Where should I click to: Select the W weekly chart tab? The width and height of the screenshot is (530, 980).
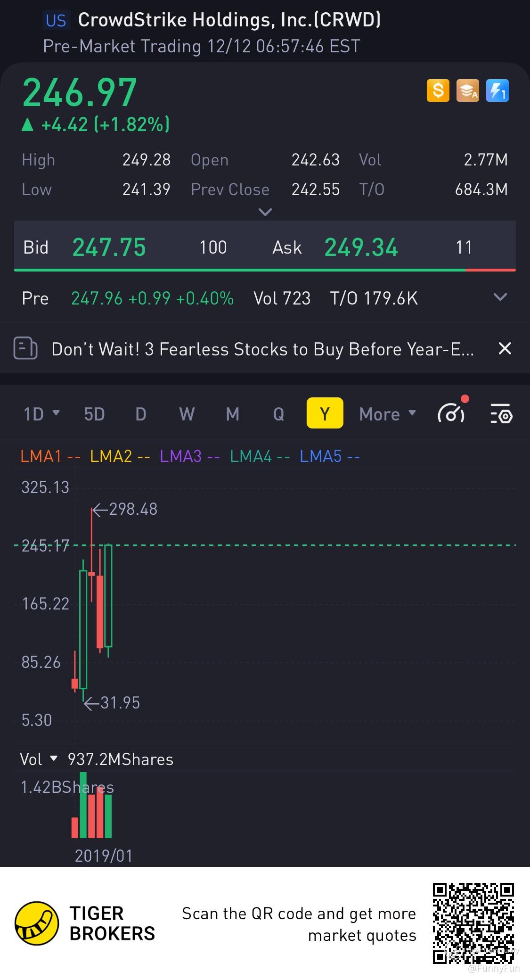(187, 414)
